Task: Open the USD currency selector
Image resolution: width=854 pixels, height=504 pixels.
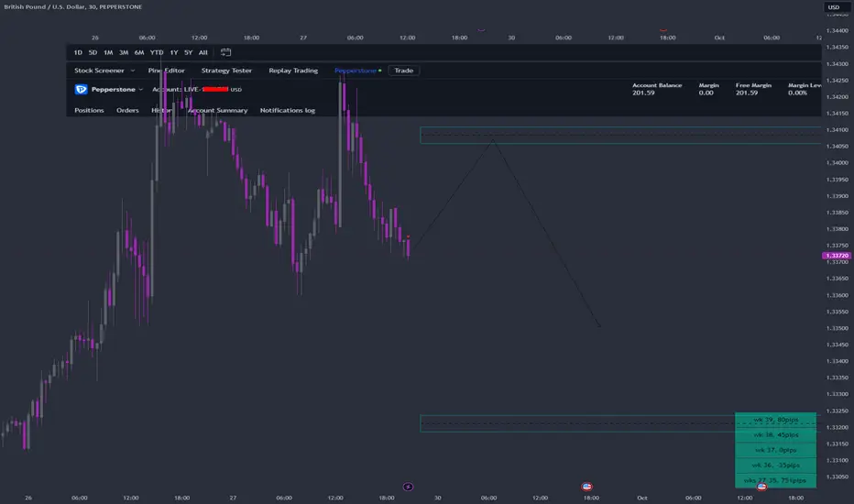Action: pyautogui.click(x=835, y=7)
